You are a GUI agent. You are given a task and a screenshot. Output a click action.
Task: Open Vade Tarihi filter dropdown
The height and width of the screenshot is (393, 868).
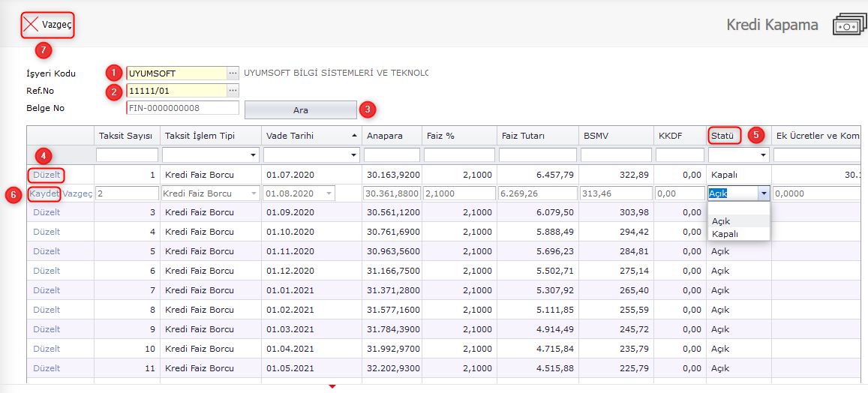pyautogui.click(x=354, y=155)
